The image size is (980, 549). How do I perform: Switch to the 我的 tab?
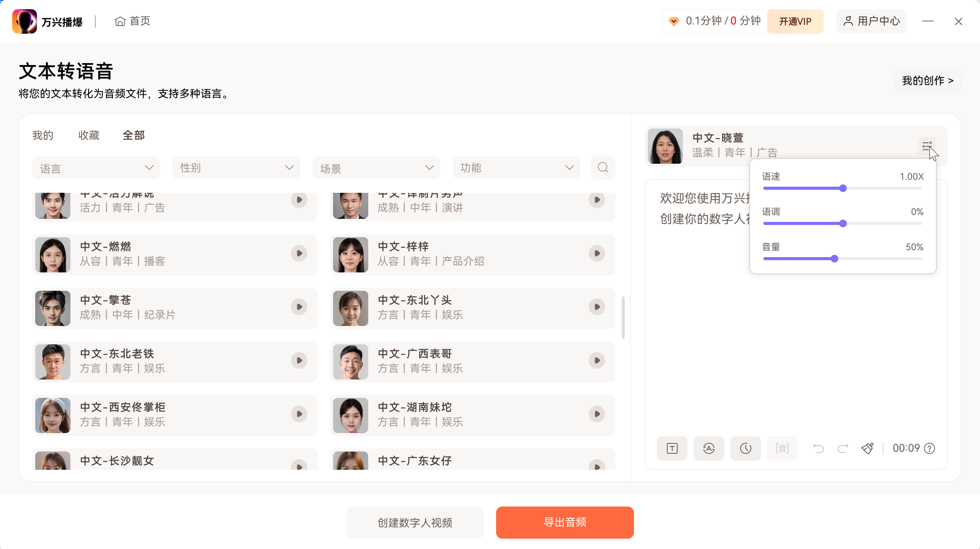(x=43, y=135)
